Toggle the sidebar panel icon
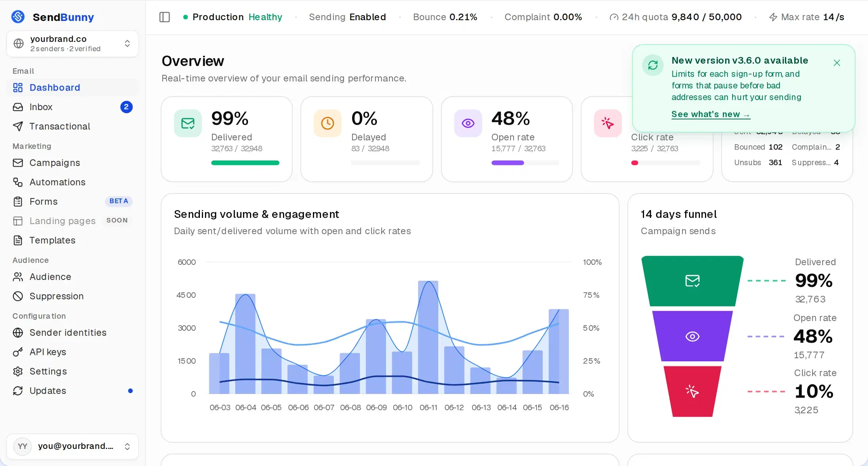Screen dimensions: 868x466 pyautogui.click(x=165, y=17)
